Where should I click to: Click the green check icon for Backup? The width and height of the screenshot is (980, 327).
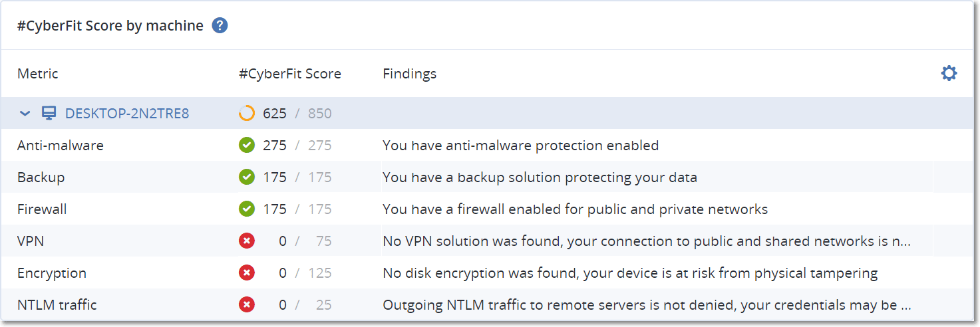247,177
